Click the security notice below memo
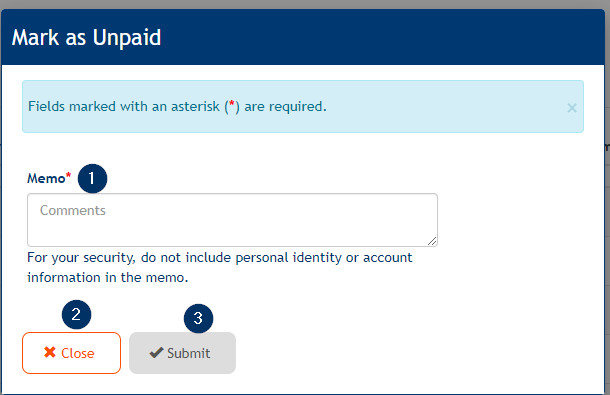The image size is (610, 395). click(x=219, y=267)
